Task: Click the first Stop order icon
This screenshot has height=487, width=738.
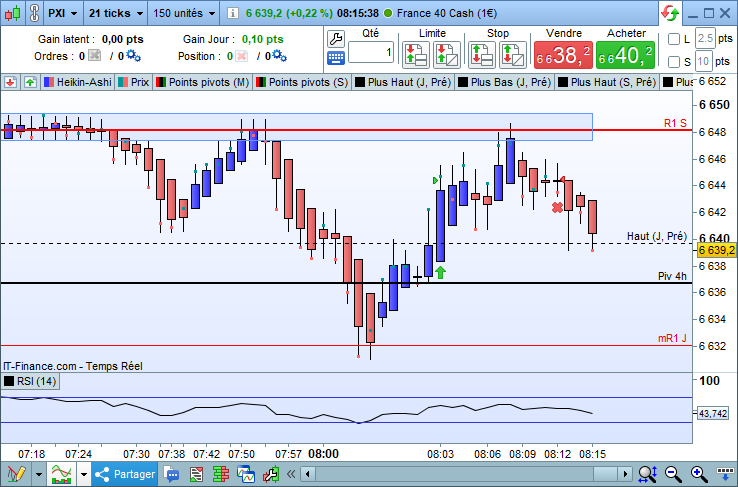Action: point(481,55)
